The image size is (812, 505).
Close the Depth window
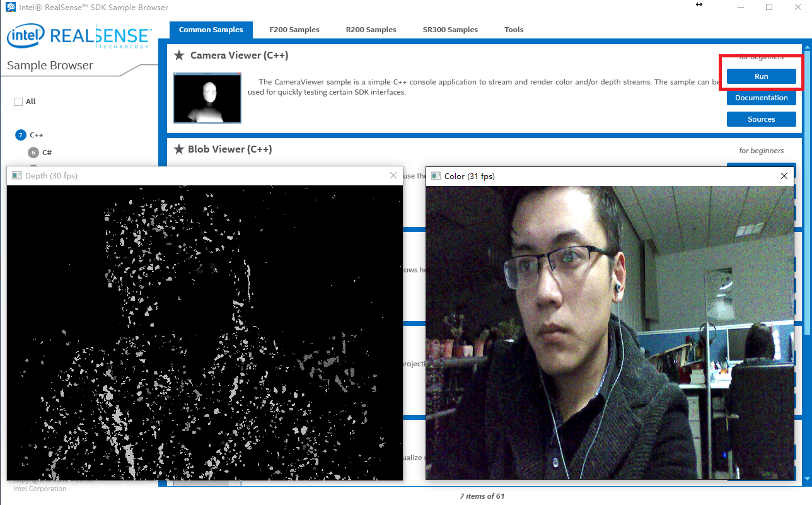click(x=393, y=175)
